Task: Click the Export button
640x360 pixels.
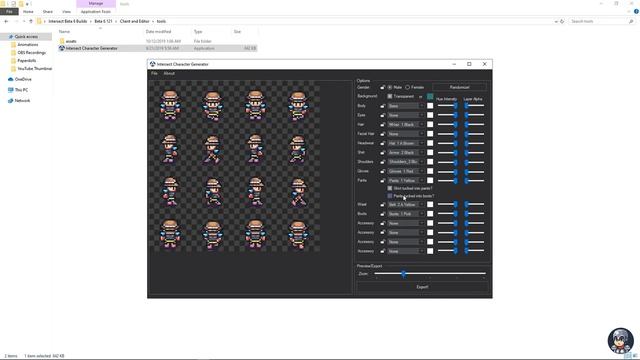Action: click(x=422, y=287)
